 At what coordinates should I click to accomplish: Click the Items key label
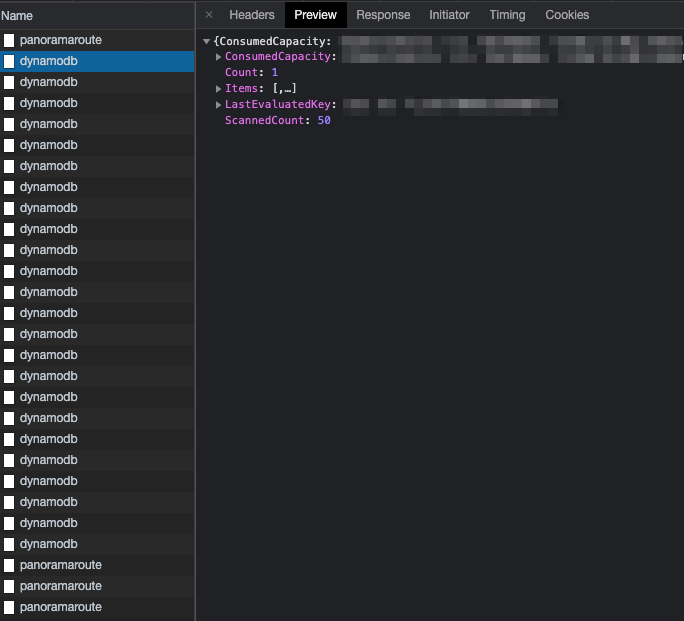click(241, 89)
